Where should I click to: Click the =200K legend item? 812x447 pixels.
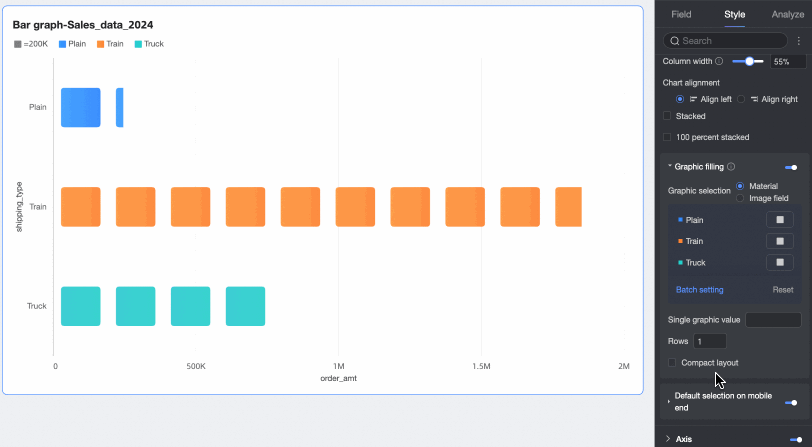click(31, 44)
